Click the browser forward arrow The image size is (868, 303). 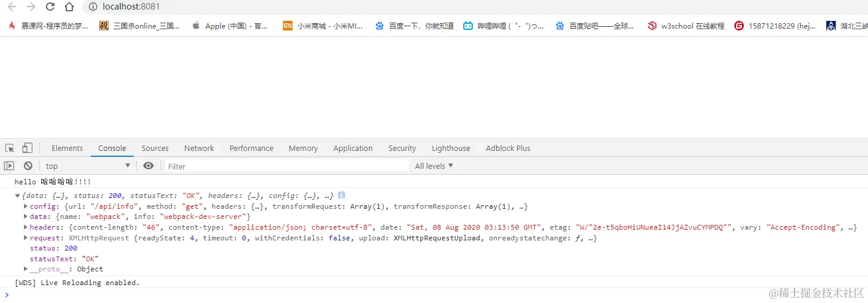tap(31, 7)
